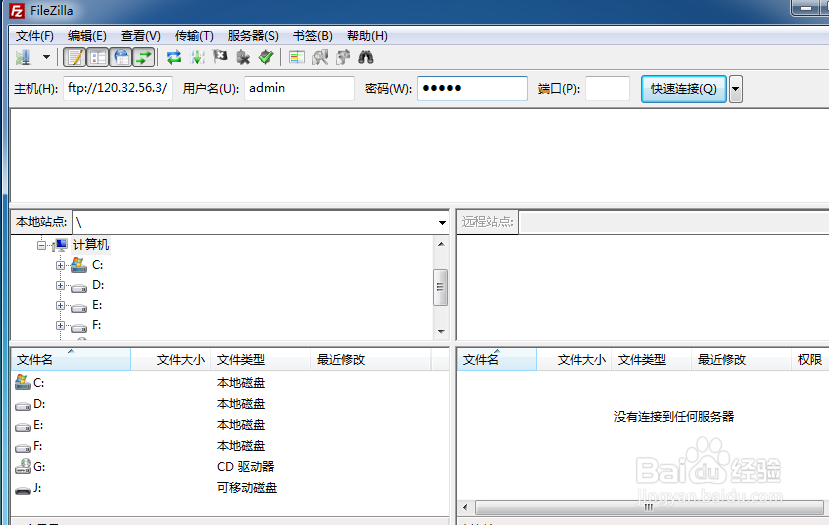
Task: Sort local files by 最近修改 column
Action: pyautogui.click(x=371, y=360)
